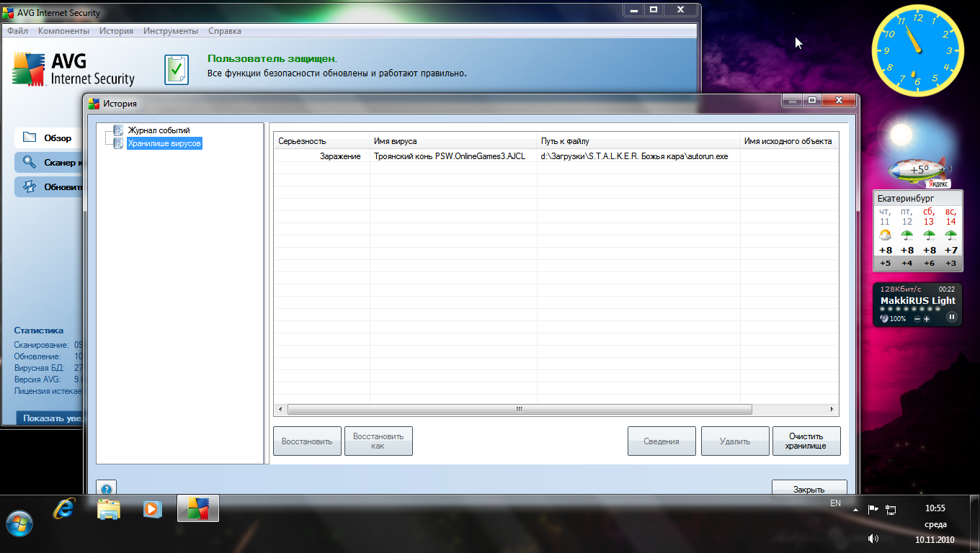Click the Удалить button

735,441
